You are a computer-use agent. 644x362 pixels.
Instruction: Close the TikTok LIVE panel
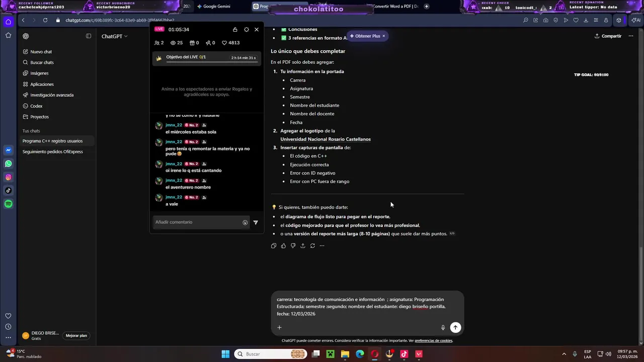pos(257,30)
